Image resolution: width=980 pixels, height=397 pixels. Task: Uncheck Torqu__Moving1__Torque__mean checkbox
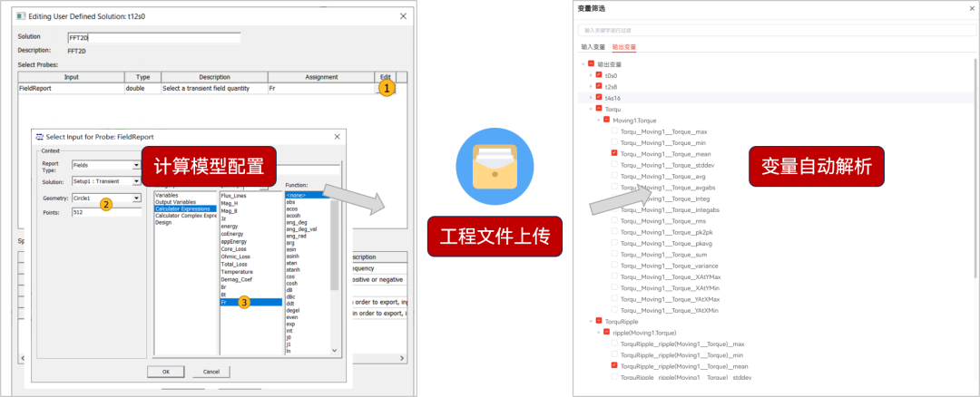tap(614, 153)
